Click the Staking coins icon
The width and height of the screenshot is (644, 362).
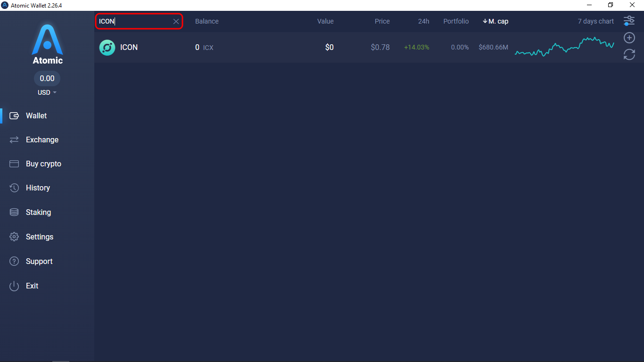tap(14, 212)
